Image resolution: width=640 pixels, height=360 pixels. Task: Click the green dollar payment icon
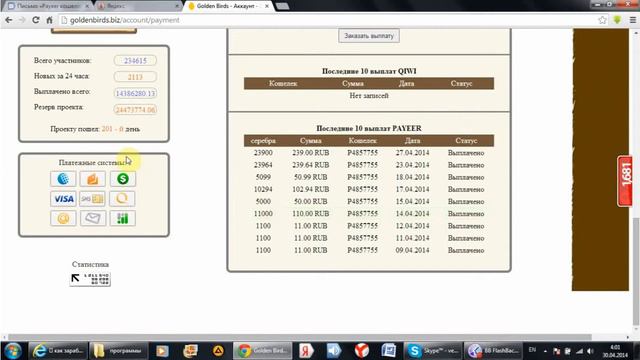(122, 179)
